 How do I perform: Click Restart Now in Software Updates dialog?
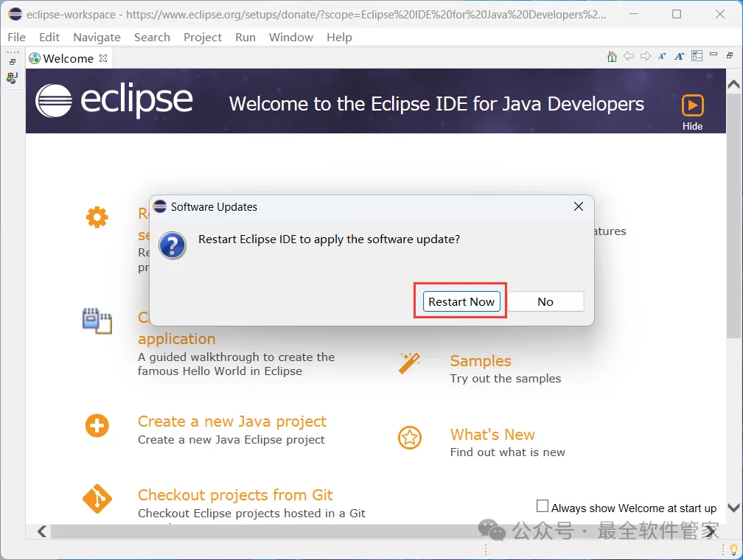[x=461, y=302]
